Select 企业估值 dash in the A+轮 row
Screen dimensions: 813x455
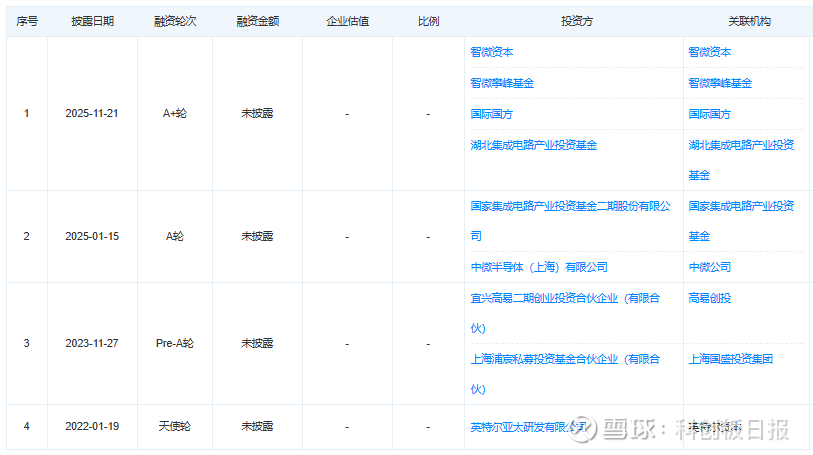coord(347,114)
